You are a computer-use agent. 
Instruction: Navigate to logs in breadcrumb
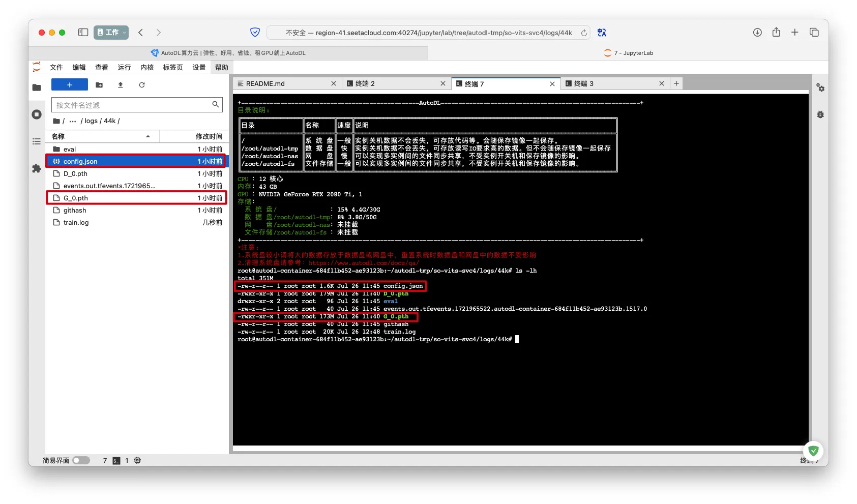click(91, 121)
